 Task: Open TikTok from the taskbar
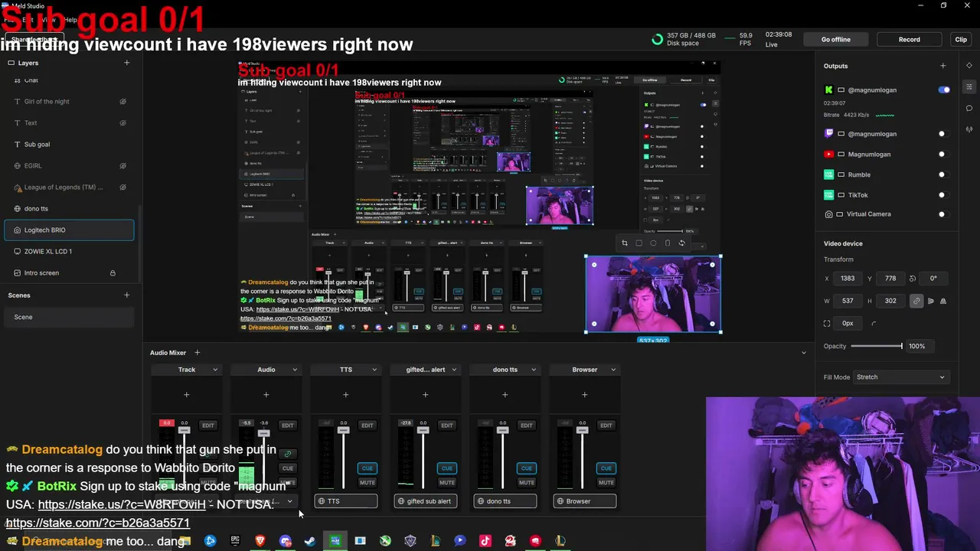pyautogui.click(x=485, y=541)
